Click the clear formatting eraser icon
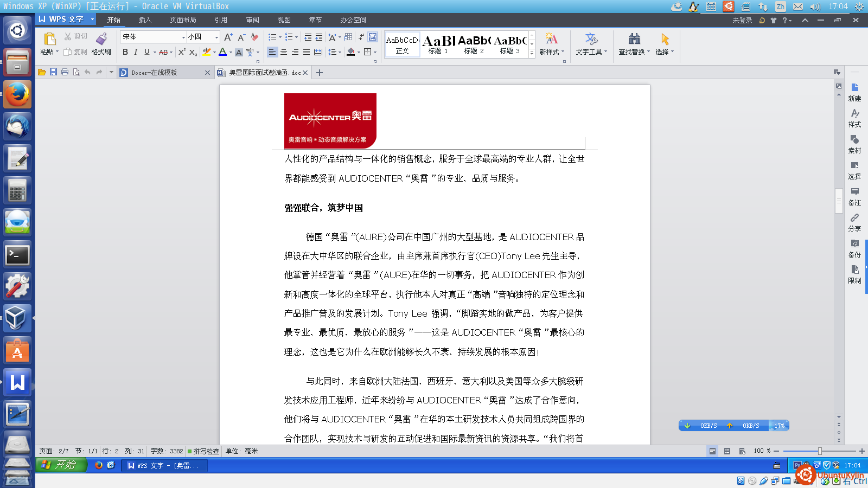Image resolution: width=868 pixels, height=488 pixels. point(254,37)
